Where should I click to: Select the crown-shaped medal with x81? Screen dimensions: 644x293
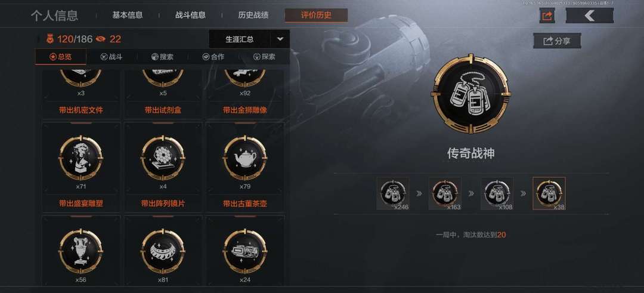163,251
